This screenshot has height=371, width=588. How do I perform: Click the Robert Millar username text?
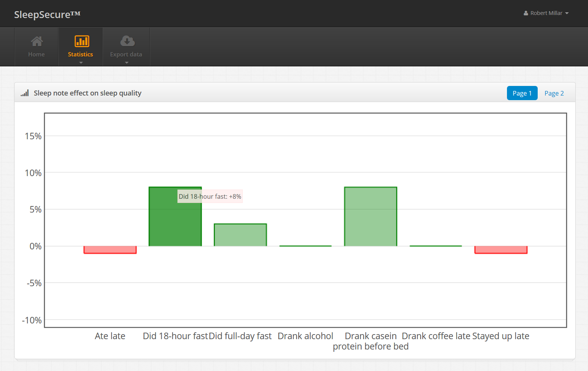tap(546, 13)
